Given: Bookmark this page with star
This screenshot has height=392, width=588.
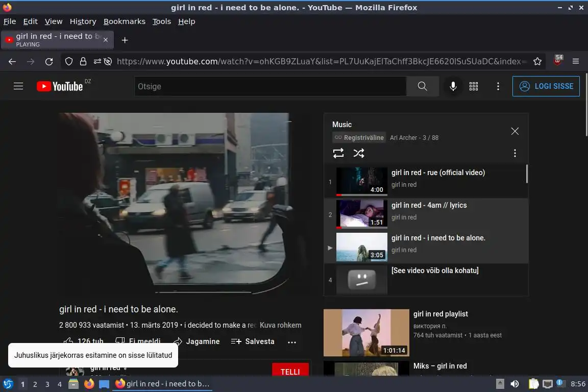Looking at the screenshot, I should 537,62.
